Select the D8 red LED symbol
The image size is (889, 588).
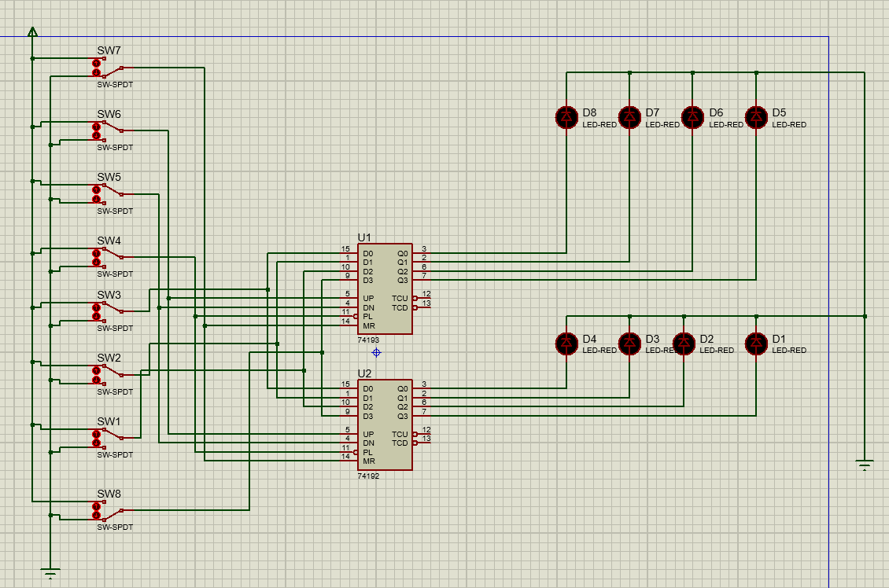click(x=566, y=117)
